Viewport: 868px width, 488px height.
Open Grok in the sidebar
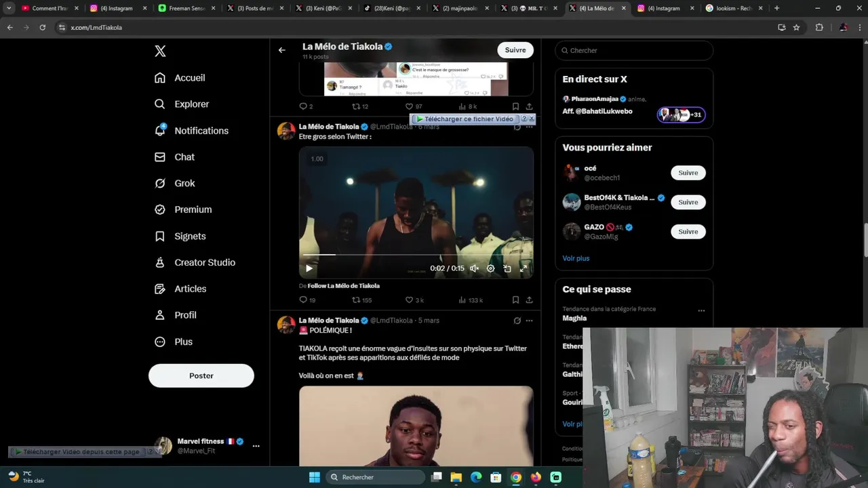pyautogui.click(x=175, y=184)
